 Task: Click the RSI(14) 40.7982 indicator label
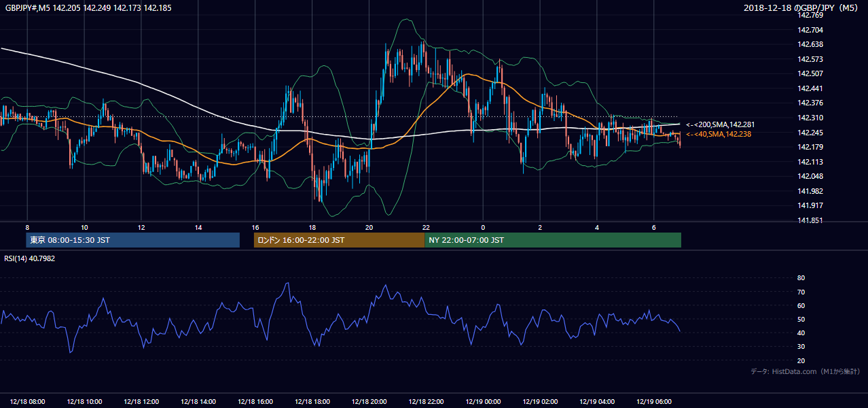click(x=30, y=258)
